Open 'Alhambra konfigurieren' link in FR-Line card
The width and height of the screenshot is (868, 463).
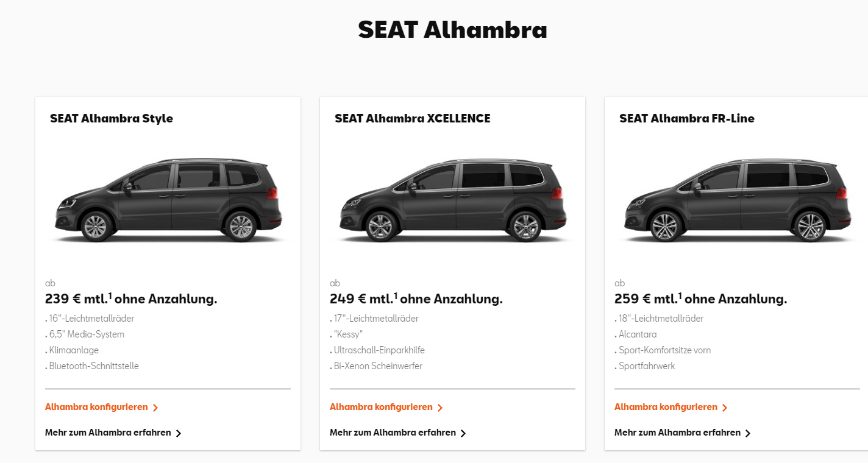(666, 407)
